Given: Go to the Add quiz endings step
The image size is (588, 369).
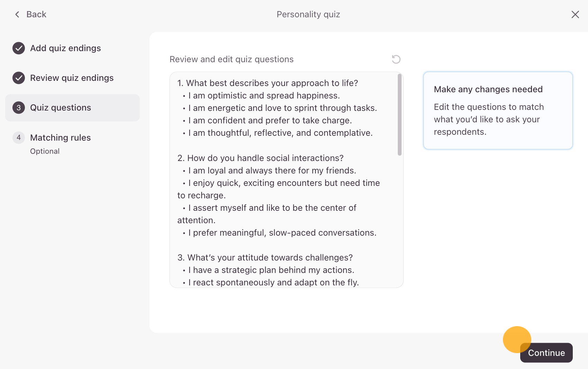Looking at the screenshot, I should point(65,48).
